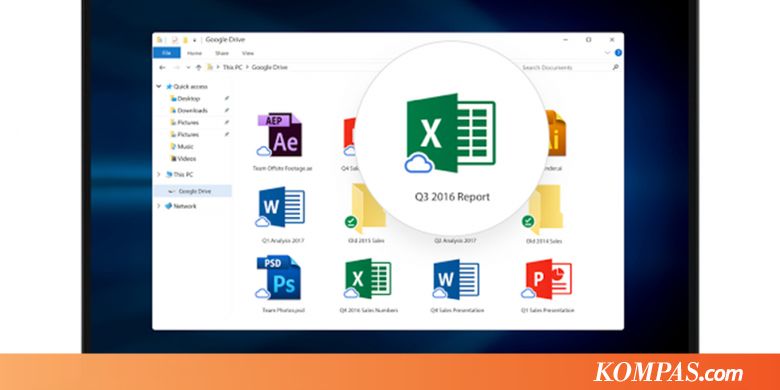
Task: Click the magnified Q3 2016 Report Excel icon
Action: [x=451, y=133]
